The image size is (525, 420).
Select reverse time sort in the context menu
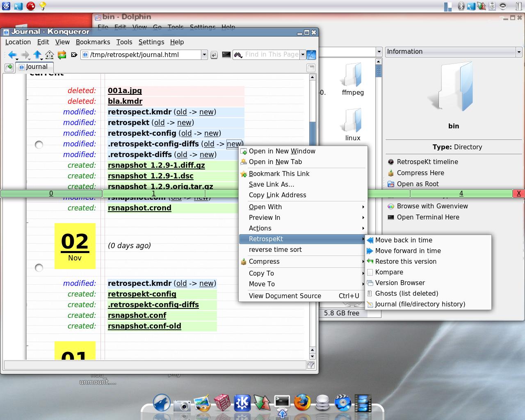pos(303,250)
